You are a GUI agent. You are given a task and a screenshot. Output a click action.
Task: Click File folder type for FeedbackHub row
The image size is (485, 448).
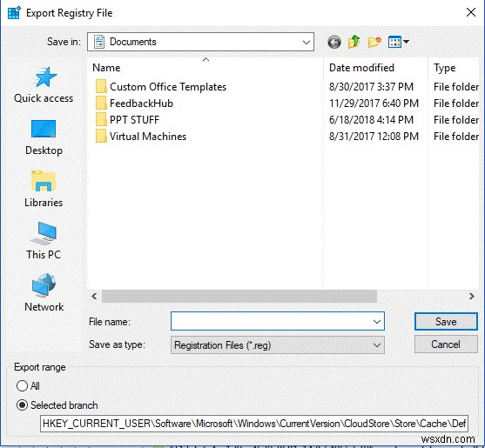point(456,104)
